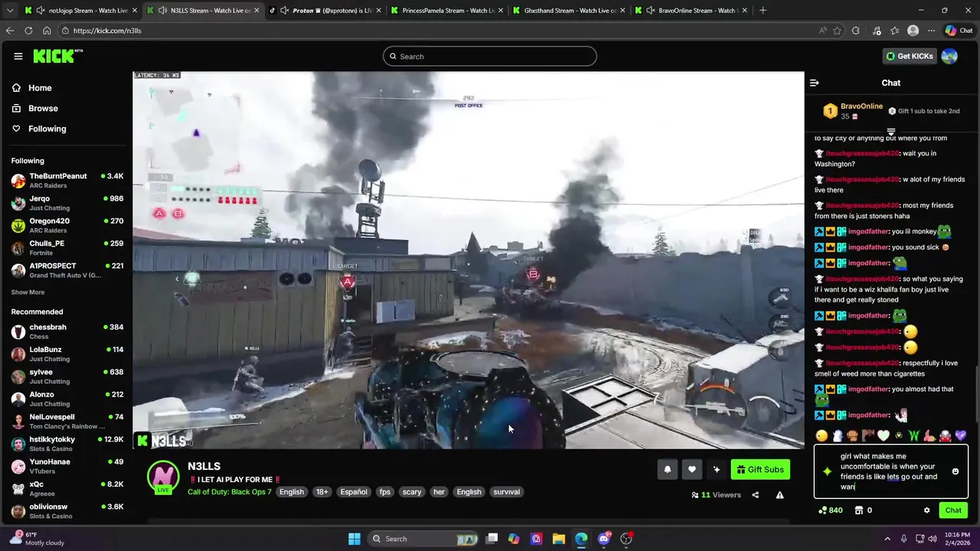The width and height of the screenshot is (980, 551).
Task: Open chessbrah channel in Recommended
Action: pos(67,331)
